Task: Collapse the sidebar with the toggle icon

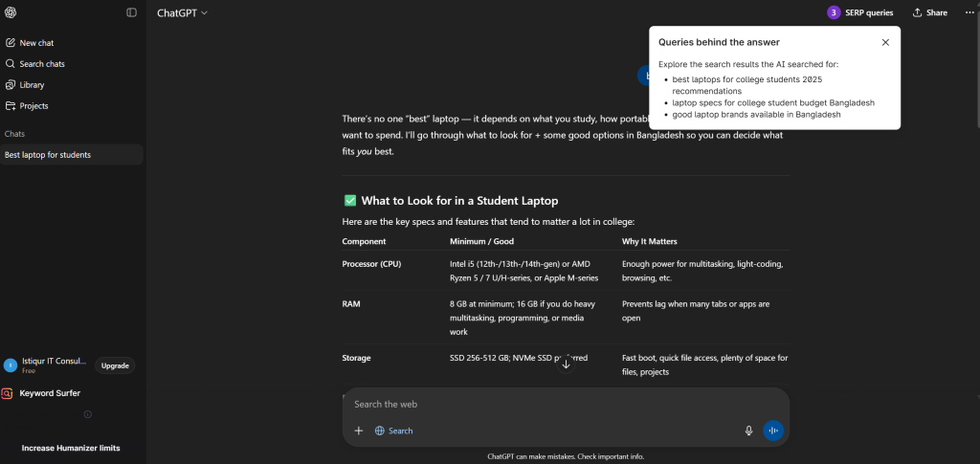Action: coord(132,12)
